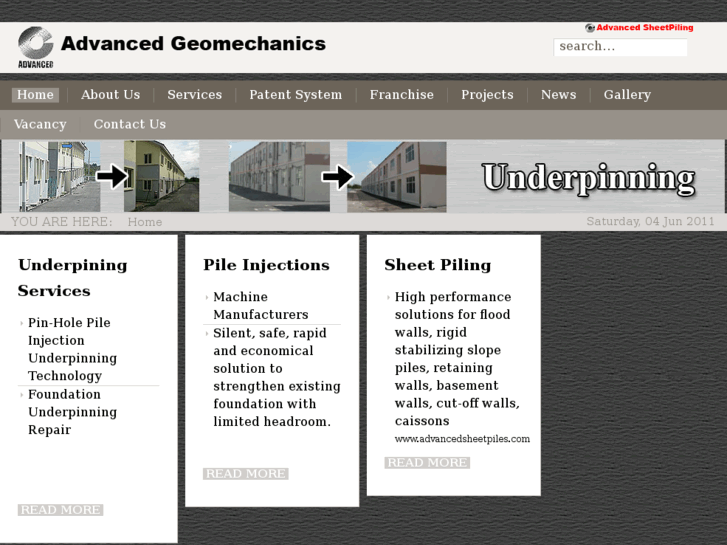This screenshot has height=545, width=727.
Task: Open the Contact Us menu item
Action: (x=130, y=124)
